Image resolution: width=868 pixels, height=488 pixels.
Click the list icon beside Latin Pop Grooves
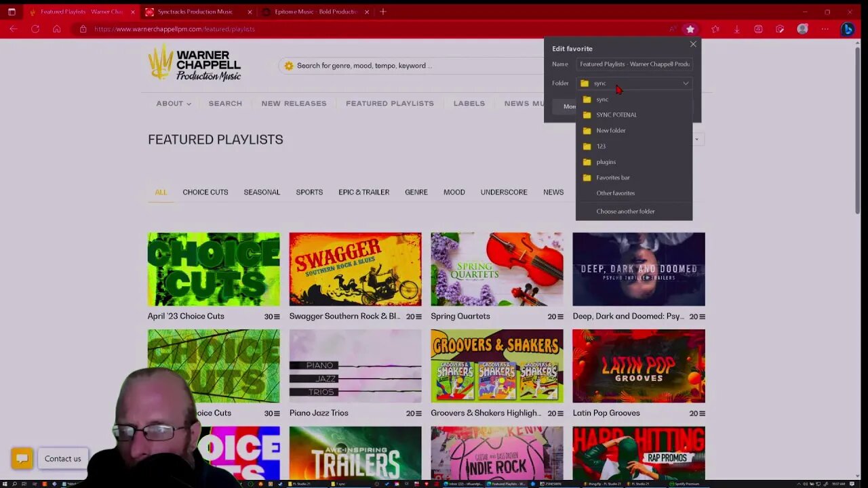coord(702,413)
